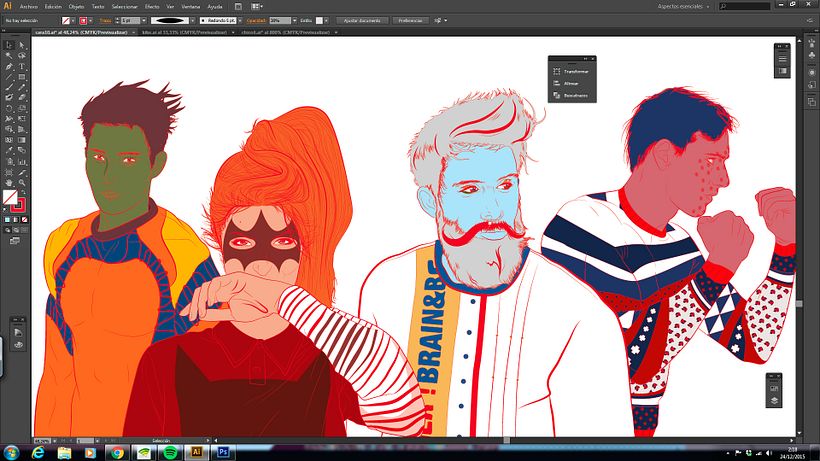This screenshot has width=820, height=461.
Task: Select the Blend tool
Action: click(x=21, y=151)
